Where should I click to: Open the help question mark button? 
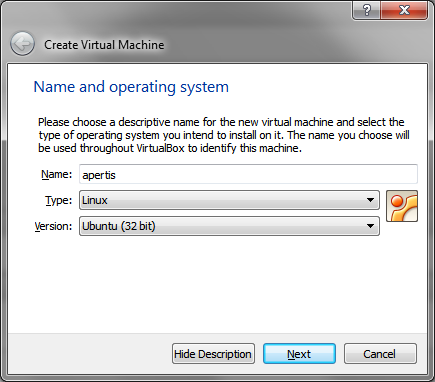tap(366, 10)
